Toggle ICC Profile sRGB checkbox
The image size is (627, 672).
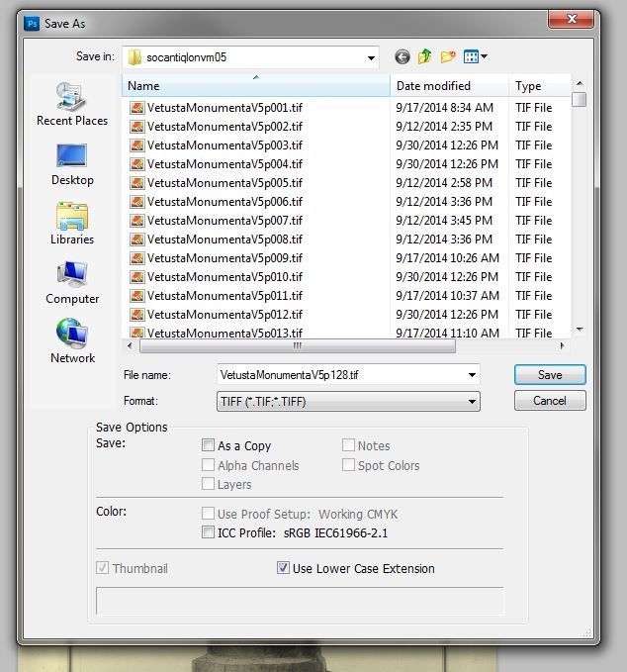click(x=209, y=532)
